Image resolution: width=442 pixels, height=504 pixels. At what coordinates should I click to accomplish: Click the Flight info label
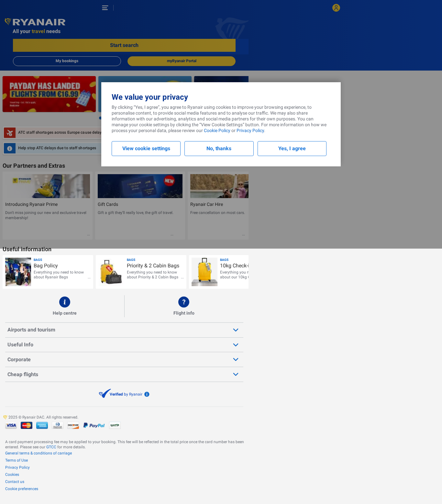184,313
